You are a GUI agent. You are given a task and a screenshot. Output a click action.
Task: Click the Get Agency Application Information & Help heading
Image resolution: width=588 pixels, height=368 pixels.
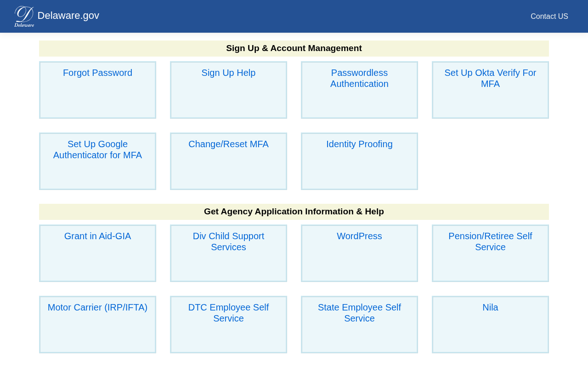(294, 212)
